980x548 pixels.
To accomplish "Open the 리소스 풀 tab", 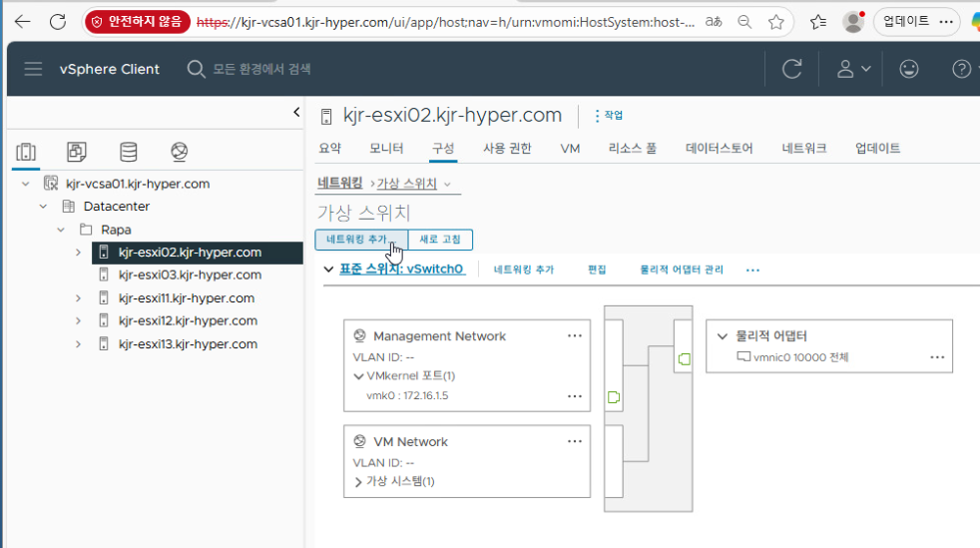I will pyautogui.click(x=633, y=148).
